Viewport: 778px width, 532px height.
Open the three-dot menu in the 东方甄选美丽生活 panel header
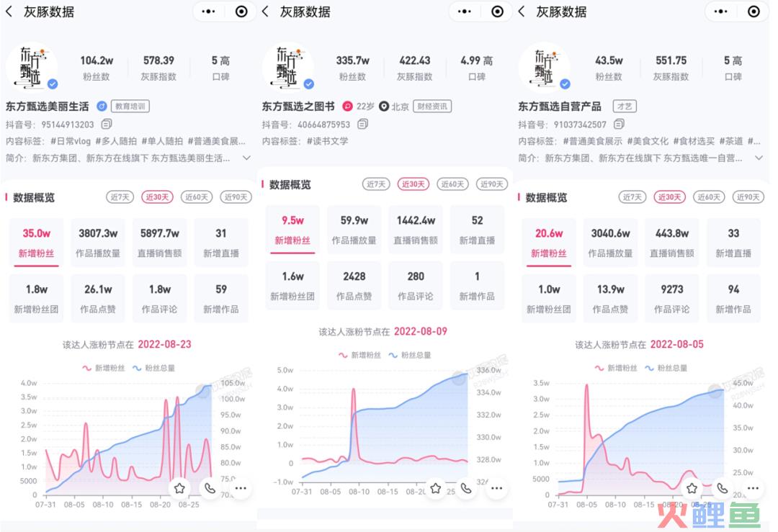(208, 12)
